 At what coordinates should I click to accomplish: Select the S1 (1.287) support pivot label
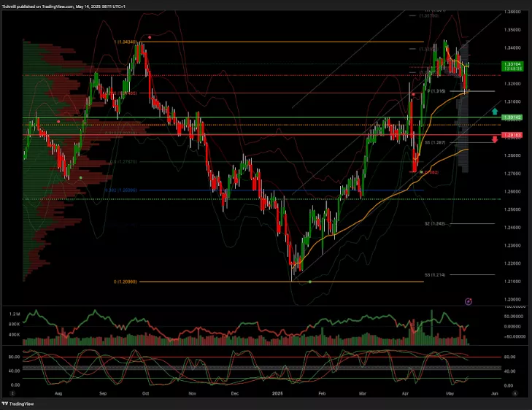(435, 142)
